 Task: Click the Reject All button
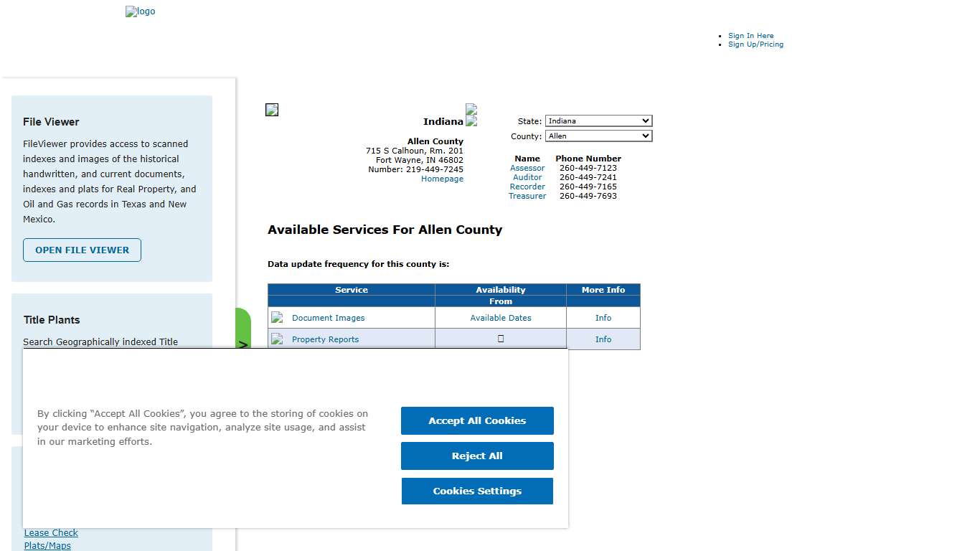477,456
